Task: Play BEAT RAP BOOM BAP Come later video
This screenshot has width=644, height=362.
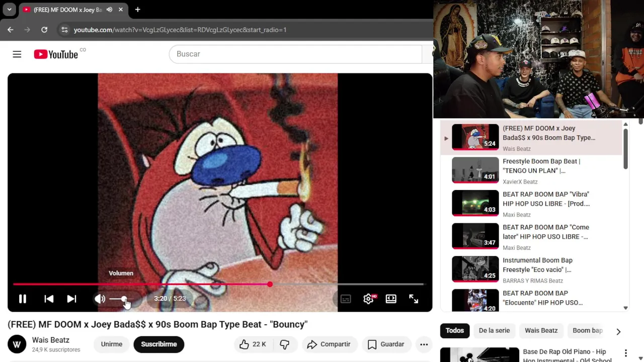Action: coord(531,237)
